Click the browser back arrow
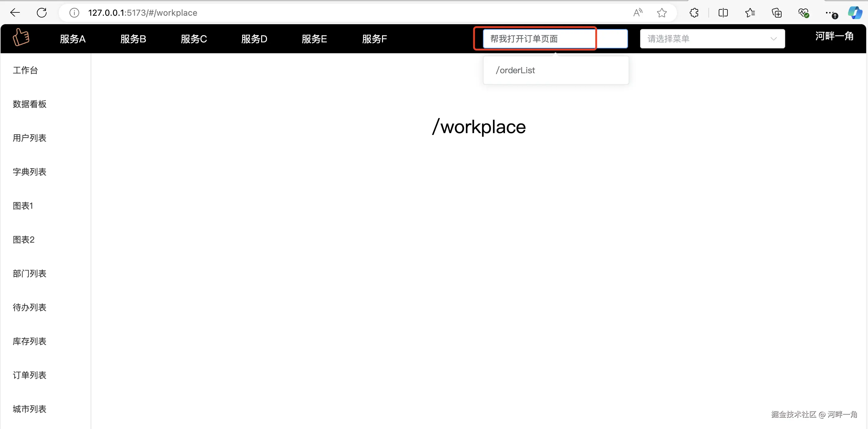Image resolution: width=868 pixels, height=429 pixels. pos(15,13)
